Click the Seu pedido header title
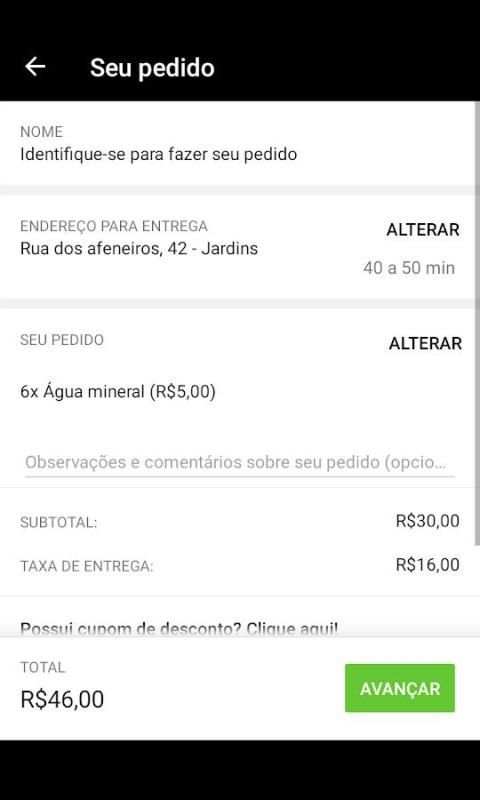The width and height of the screenshot is (480, 800). point(152,68)
